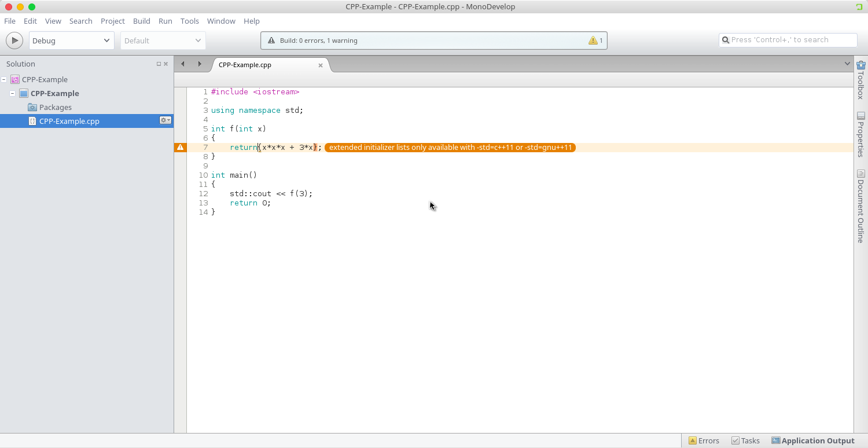Open the Properties side panel
Image resolution: width=868 pixels, height=448 pixels.
tap(861, 134)
